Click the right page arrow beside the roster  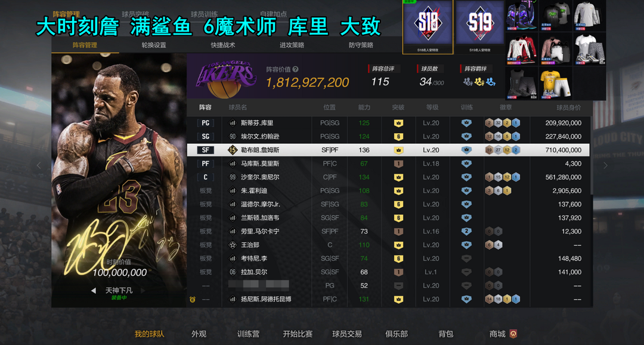tap(605, 166)
